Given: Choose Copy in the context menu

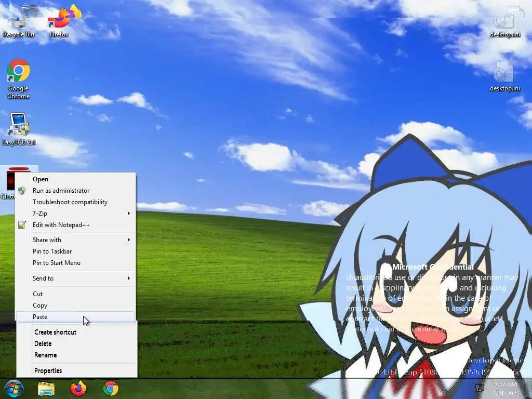Looking at the screenshot, I should (x=75, y=305).
